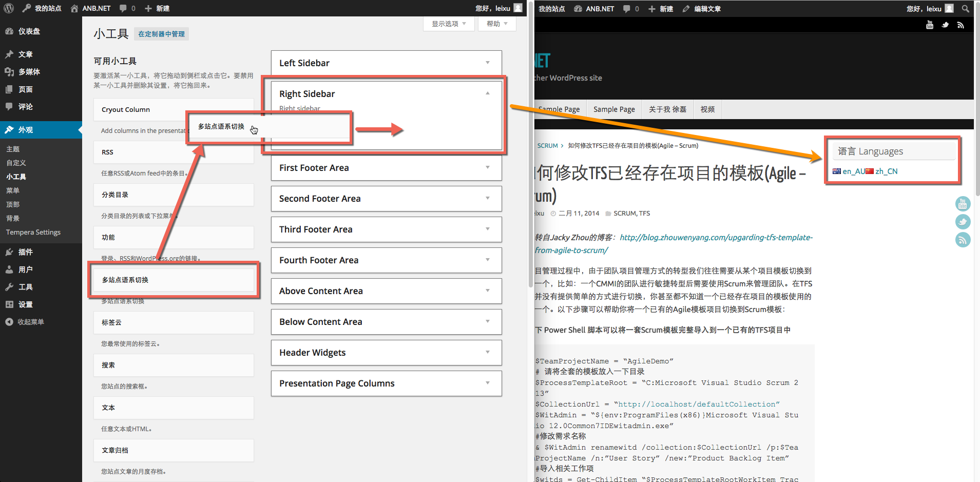Open Menus (菜单) submenu item
980x482 pixels.
pyautogui.click(x=13, y=190)
